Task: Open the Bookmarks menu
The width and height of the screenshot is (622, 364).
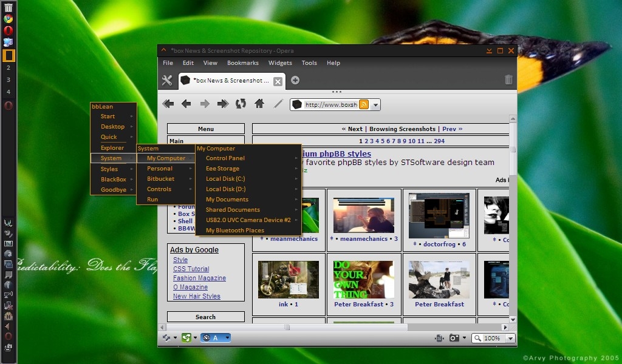Action: click(243, 62)
